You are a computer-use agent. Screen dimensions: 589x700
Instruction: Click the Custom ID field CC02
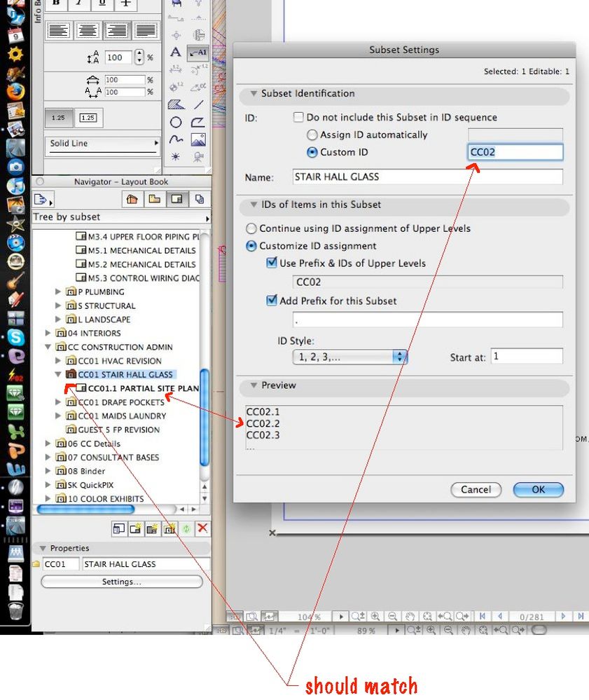515,152
